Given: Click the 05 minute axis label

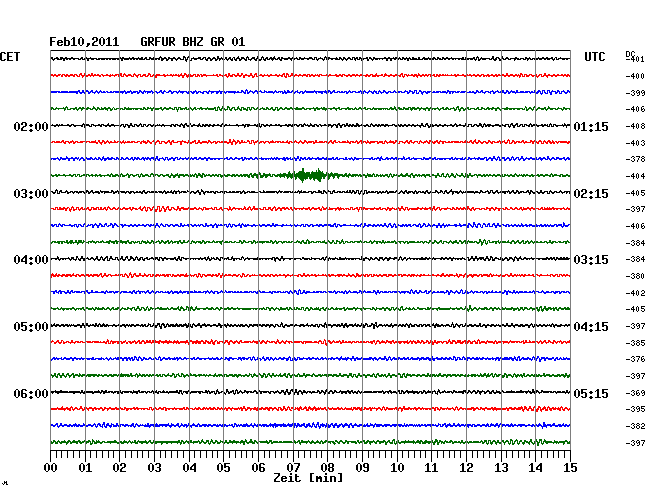Looking at the screenshot, I should pos(223,468).
